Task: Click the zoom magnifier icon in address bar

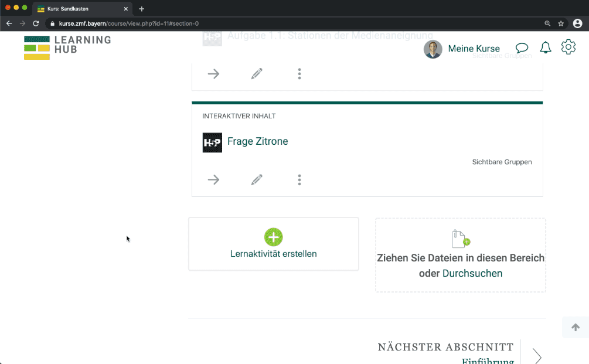Action: tap(547, 23)
